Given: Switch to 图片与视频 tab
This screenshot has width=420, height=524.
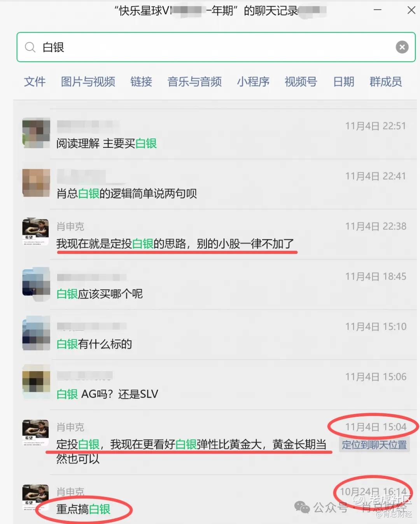Looking at the screenshot, I should pos(88,82).
